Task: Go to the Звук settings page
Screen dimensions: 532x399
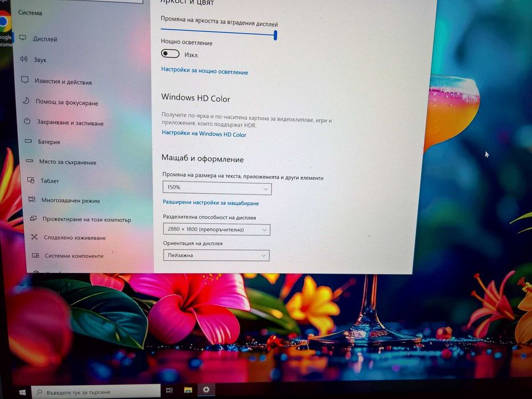Action: (x=40, y=60)
